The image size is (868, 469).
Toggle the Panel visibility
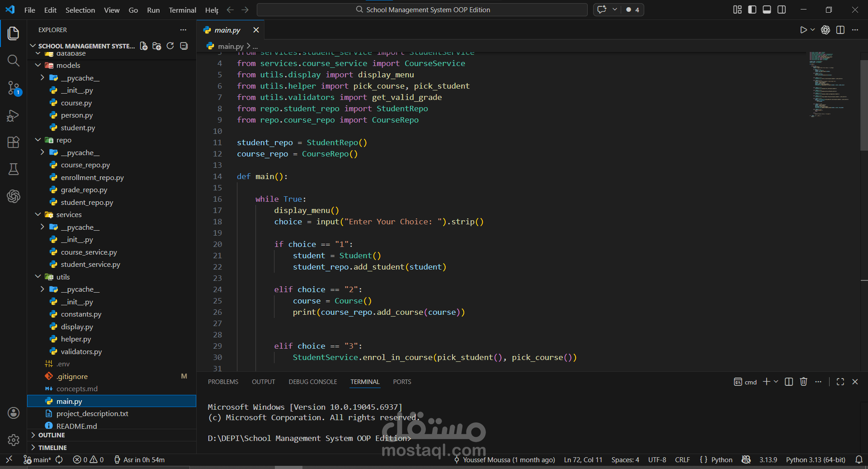tap(766, 9)
